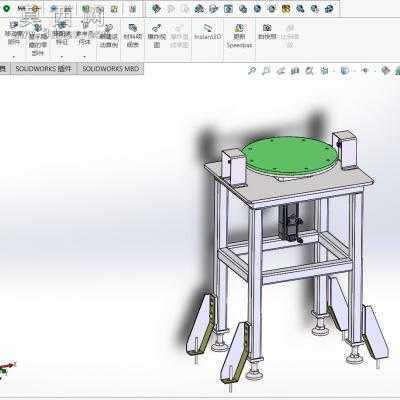Expand dropdown arrow under Assembly Features
This screenshot has width=400, height=400.
pyautogui.click(x=62, y=57)
